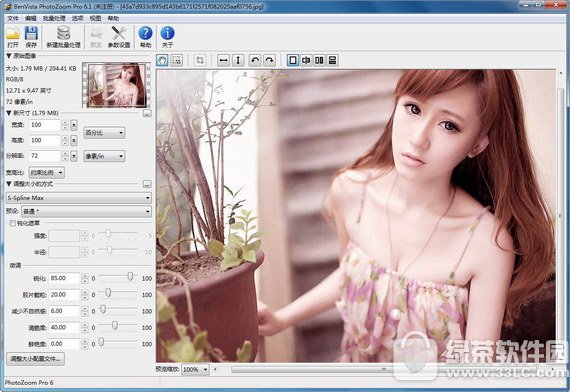Open the View menu
This screenshot has width=570, height=392.
(x=96, y=18)
